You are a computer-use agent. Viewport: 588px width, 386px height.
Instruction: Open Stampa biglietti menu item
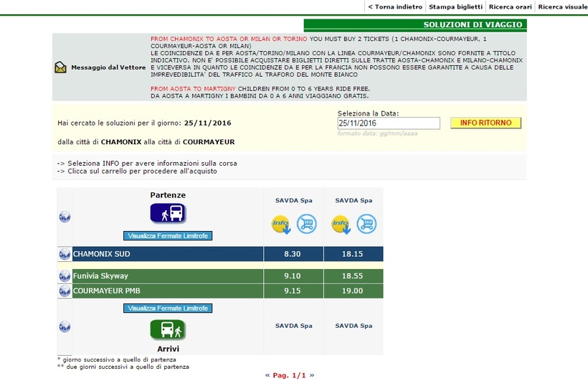coord(455,6)
